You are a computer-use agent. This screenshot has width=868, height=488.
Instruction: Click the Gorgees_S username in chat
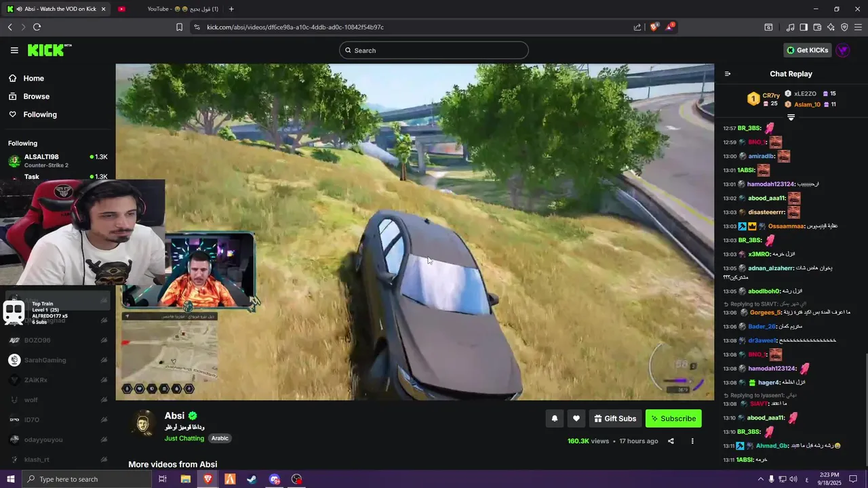click(x=766, y=312)
